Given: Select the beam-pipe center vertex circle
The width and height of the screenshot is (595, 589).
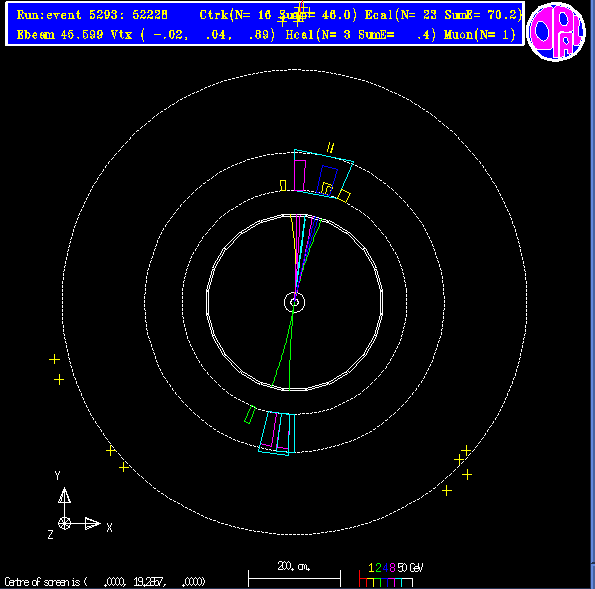Looking at the screenshot, I should (294, 302).
